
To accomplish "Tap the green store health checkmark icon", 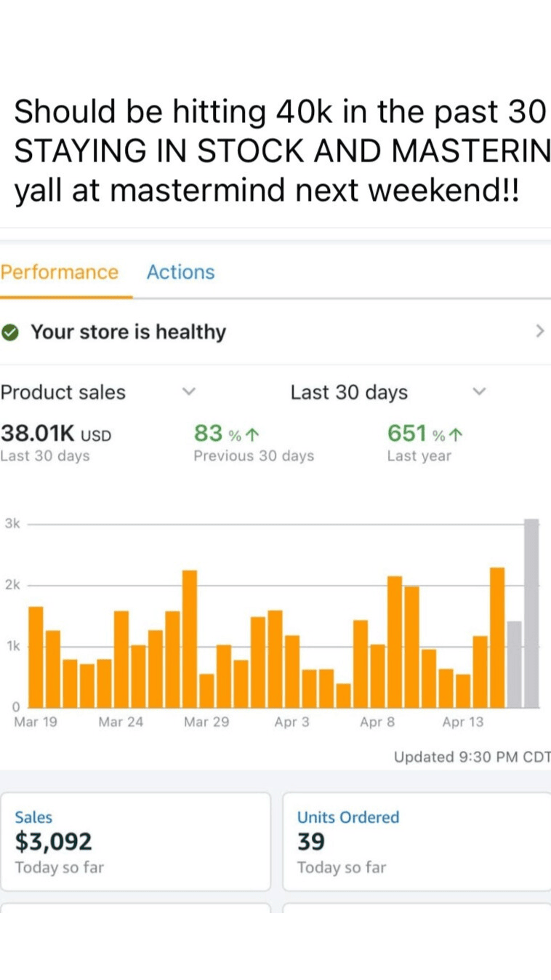I will (x=10, y=332).
